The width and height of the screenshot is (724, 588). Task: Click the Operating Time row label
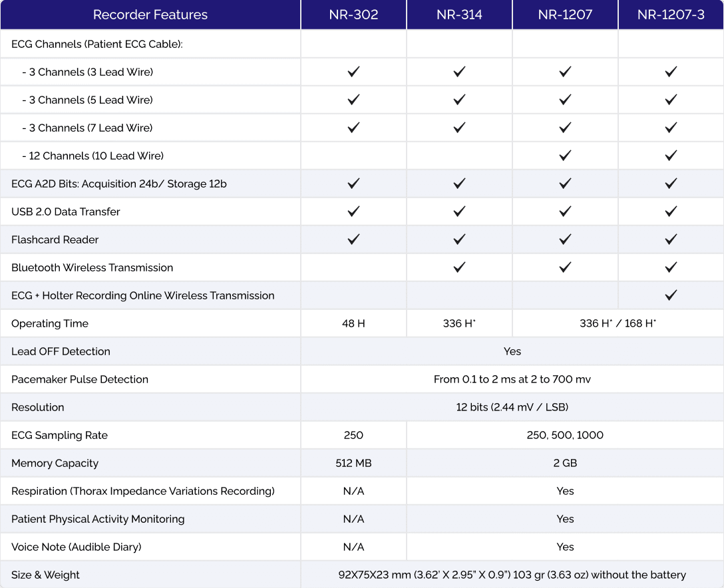[50, 323]
